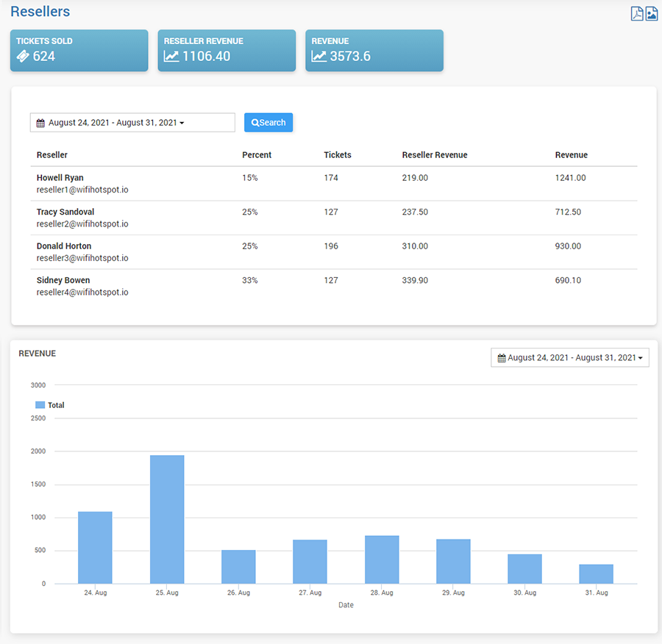Export the report as an image
Screen dimensions: 662x644
(x=651, y=14)
